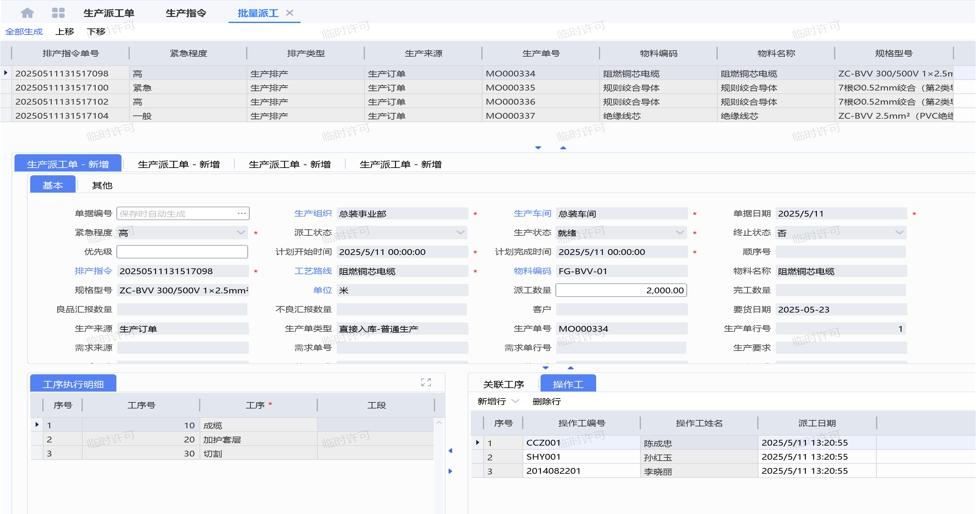Click the 删除行 button
This screenshot has height=514, width=976.
(546, 401)
